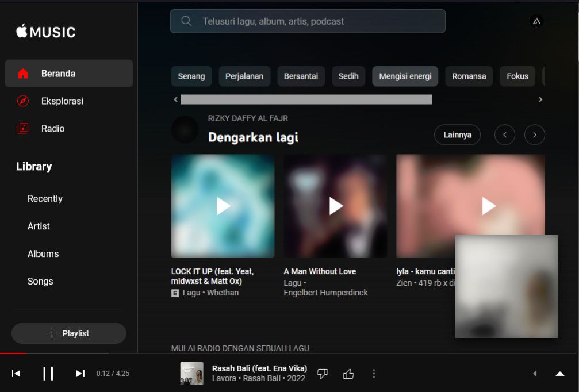
Task: Go to the Beranda page
Action: pyautogui.click(x=68, y=74)
